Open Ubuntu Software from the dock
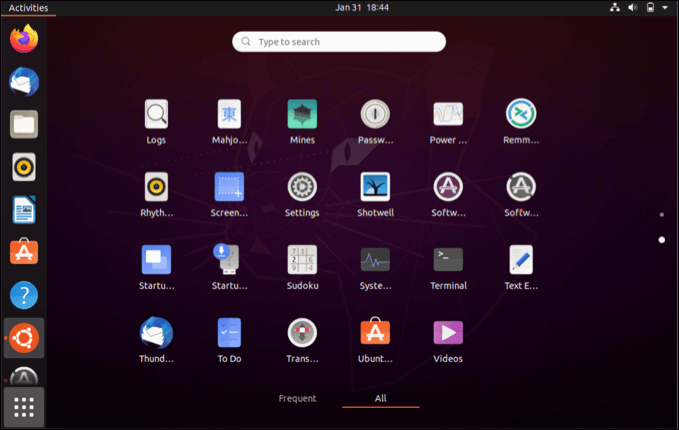Viewport: 679px width, 430px height. tap(24, 252)
